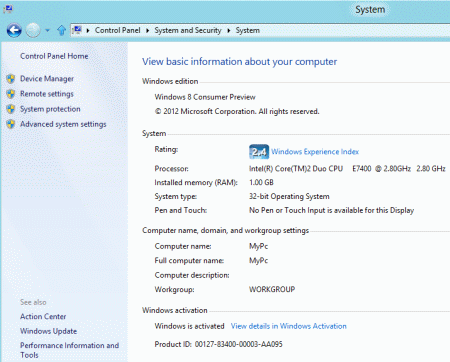View details in Windows Activation
This screenshot has width=450, height=362.
[289, 326]
